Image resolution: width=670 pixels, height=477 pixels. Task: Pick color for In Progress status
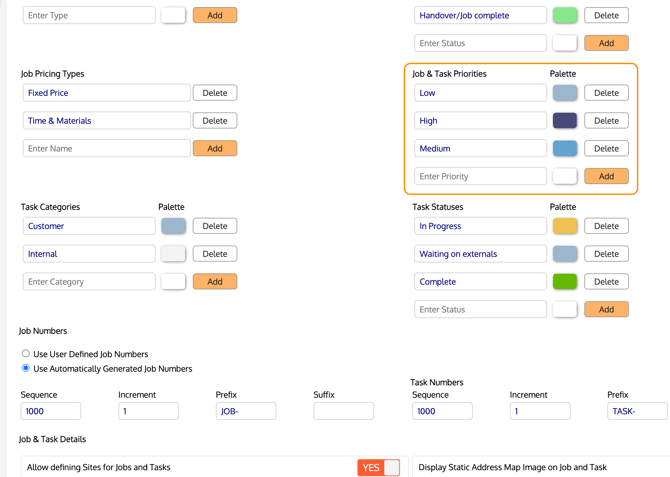pyautogui.click(x=565, y=227)
